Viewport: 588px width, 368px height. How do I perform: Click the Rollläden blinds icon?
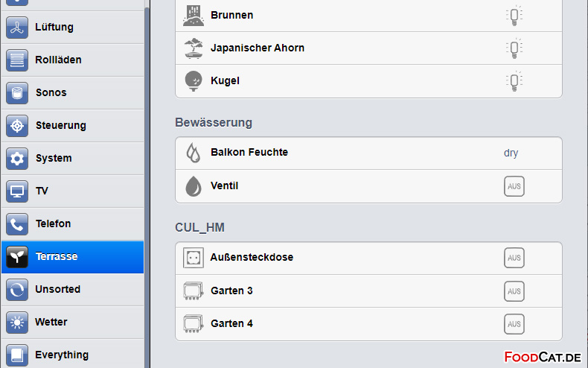[x=17, y=60]
